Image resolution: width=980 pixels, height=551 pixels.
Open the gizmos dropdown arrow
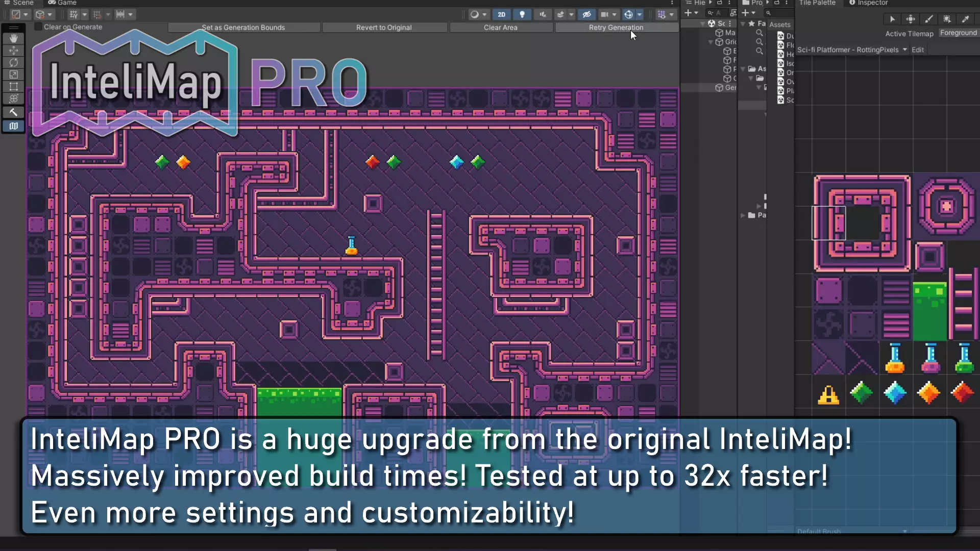click(x=640, y=15)
